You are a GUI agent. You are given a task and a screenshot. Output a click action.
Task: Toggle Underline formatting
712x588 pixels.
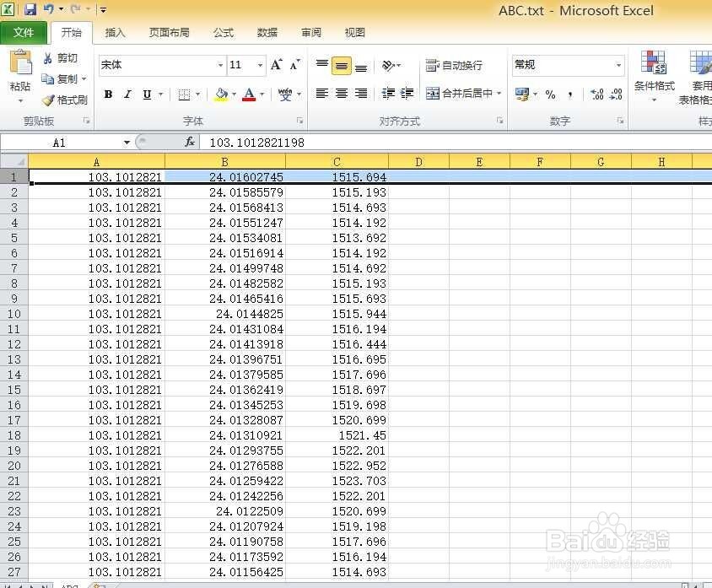pos(147,94)
